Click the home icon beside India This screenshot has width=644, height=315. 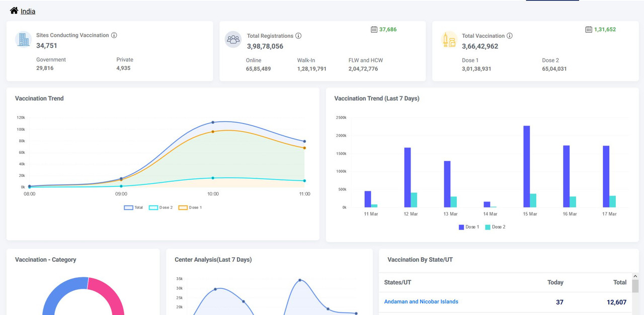tap(14, 11)
